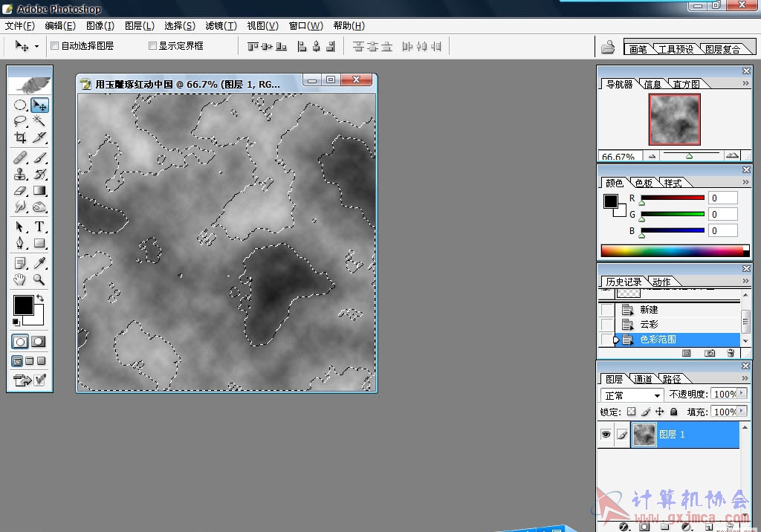
Task: Open Color panel options menu
Action: (745, 182)
